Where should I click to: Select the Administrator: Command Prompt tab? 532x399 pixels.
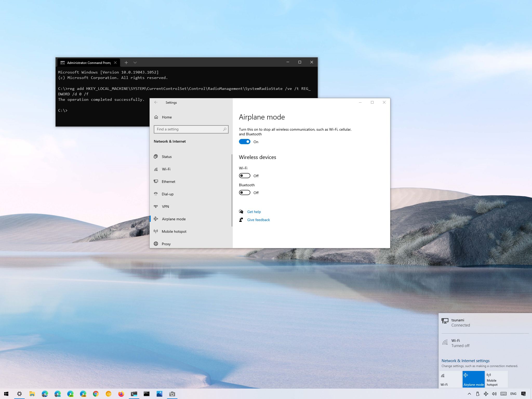(x=88, y=63)
